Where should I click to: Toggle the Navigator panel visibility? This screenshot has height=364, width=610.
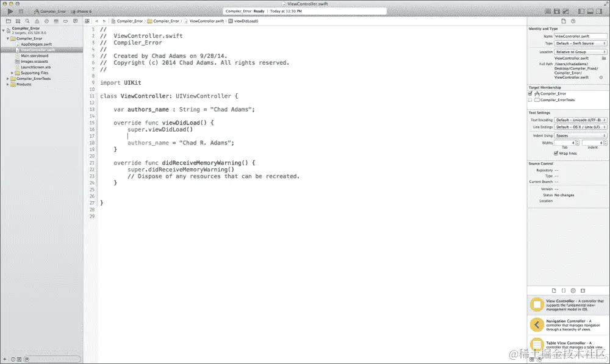click(x=581, y=11)
